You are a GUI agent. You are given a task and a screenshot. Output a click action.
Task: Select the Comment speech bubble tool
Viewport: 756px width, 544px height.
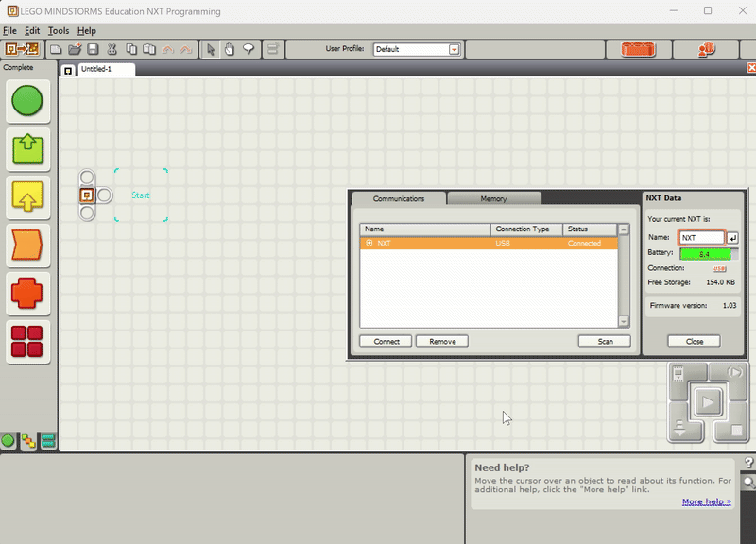pyautogui.click(x=249, y=49)
